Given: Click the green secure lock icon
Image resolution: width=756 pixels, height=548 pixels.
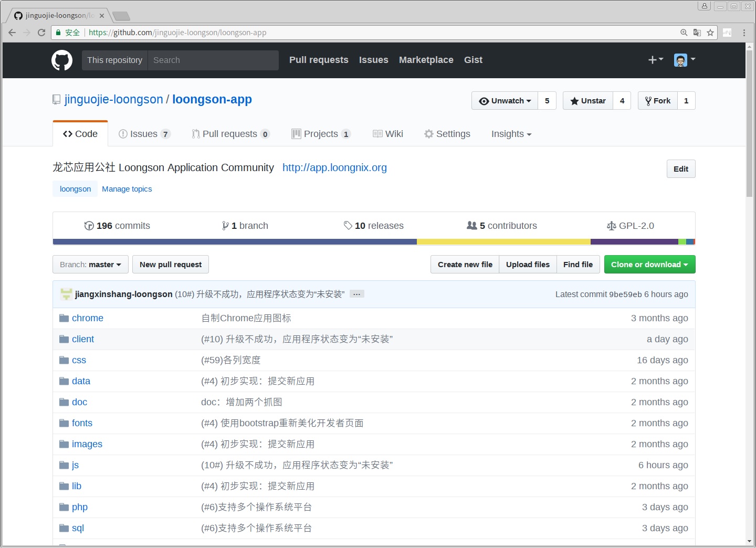Looking at the screenshot, I should point(59,33).
